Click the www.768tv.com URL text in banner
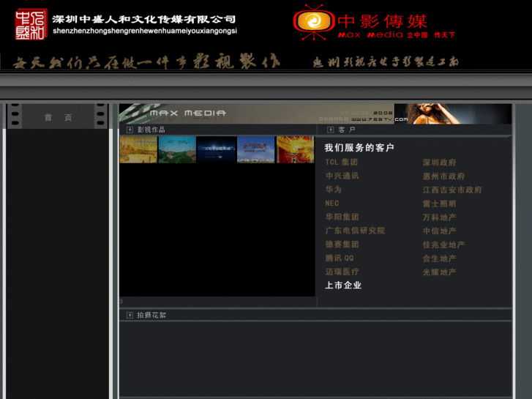Viewport: 532px width, 399px height. [x=379, y=119]
